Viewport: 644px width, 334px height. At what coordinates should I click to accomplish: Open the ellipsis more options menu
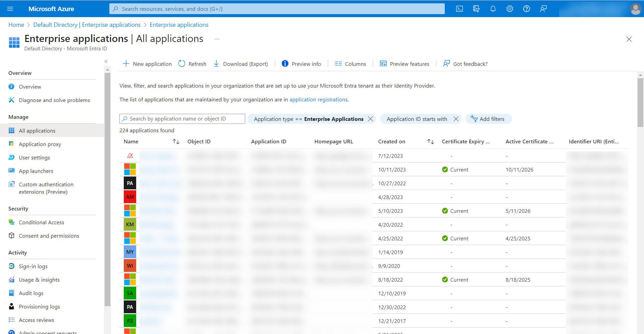point(217,39)
